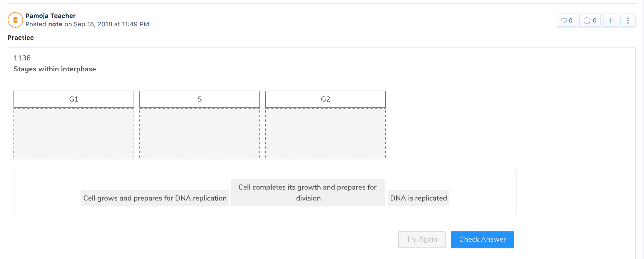The width and height of the screenshot is (644, 259).
Task: Click the orange note avatar icon
Action: point(15,20)
